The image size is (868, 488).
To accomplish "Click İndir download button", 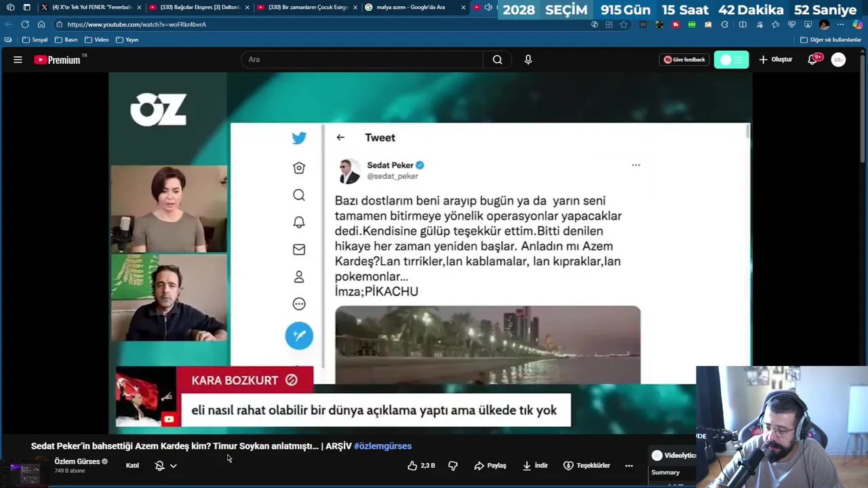I will [535, 466].
